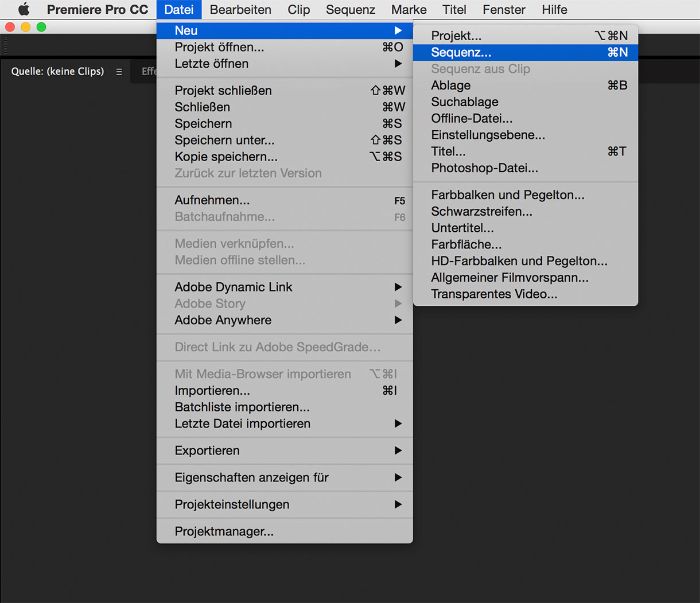Expand Eigenschaften anzeigen für submenu
The height and width of the screenshot is (603, 700).
click(285, 477)
